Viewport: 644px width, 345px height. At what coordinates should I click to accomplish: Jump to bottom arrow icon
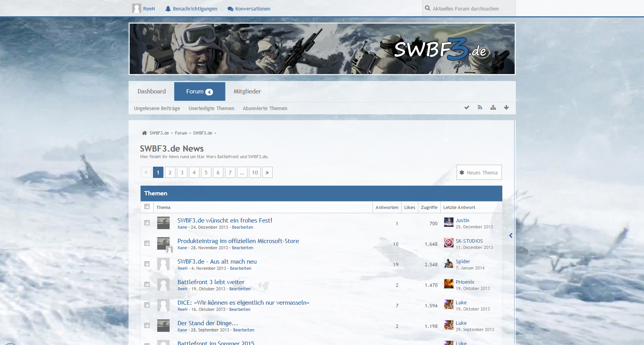[x=506, y=107]
